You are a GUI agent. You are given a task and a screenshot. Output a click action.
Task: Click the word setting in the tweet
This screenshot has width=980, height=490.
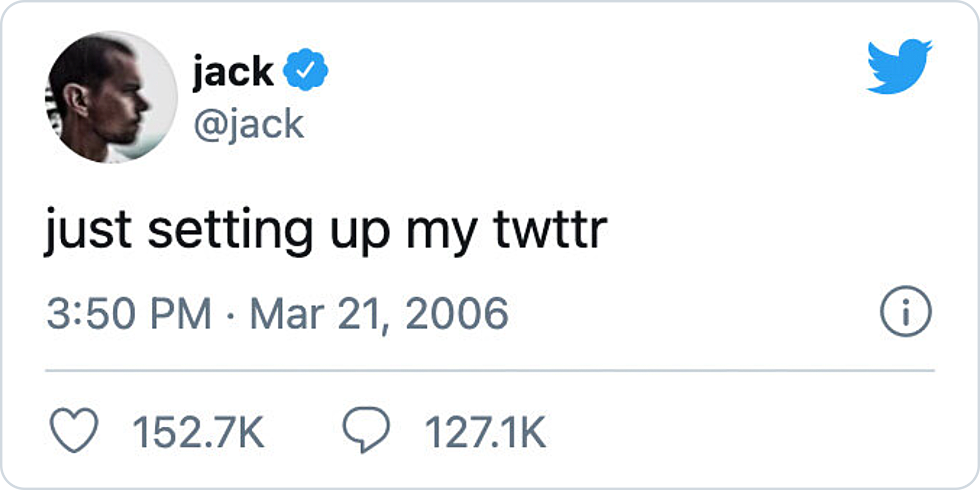coord(230,230)
